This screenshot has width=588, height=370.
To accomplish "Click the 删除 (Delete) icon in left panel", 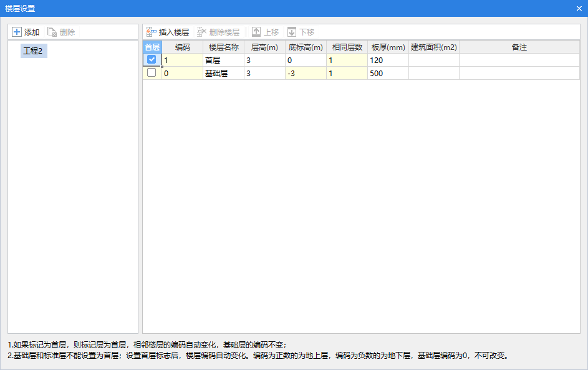I will click(x=52, y=32).
